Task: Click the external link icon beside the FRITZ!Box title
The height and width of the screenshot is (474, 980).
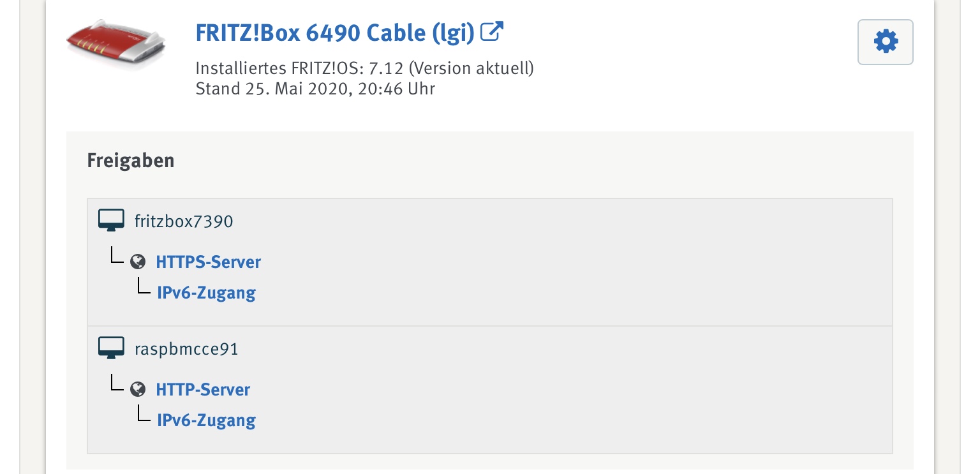Action: 492,31
